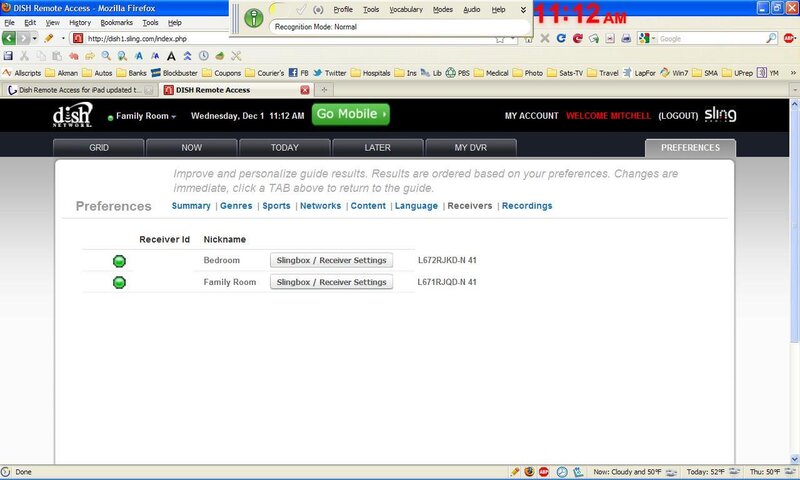Open the Google search engine dropdown
The image size is (800, 480).
[647, 38]
